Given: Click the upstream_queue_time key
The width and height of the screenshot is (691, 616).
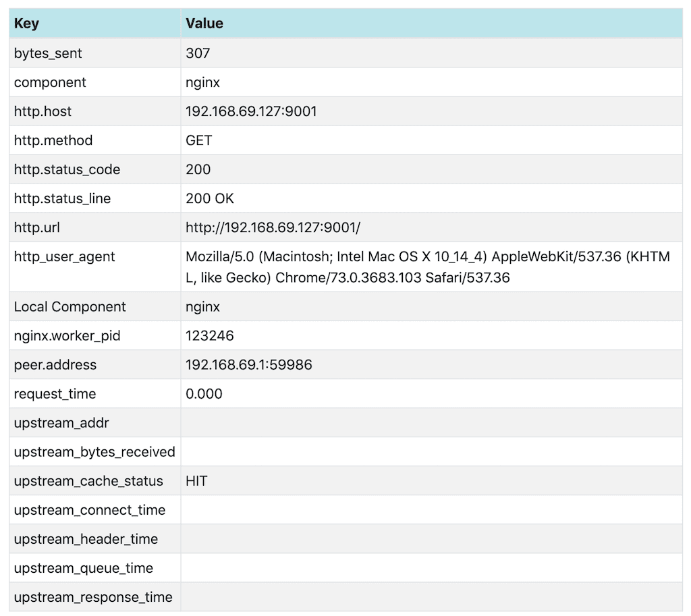Looking at the screenshot, I should (x=84, y=568).
